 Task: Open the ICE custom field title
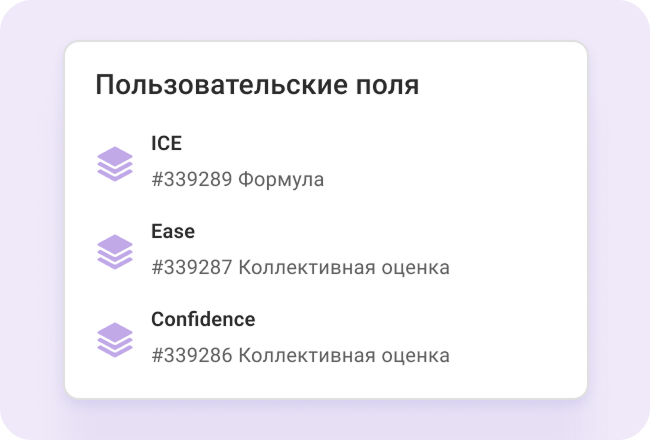[166, 143]
